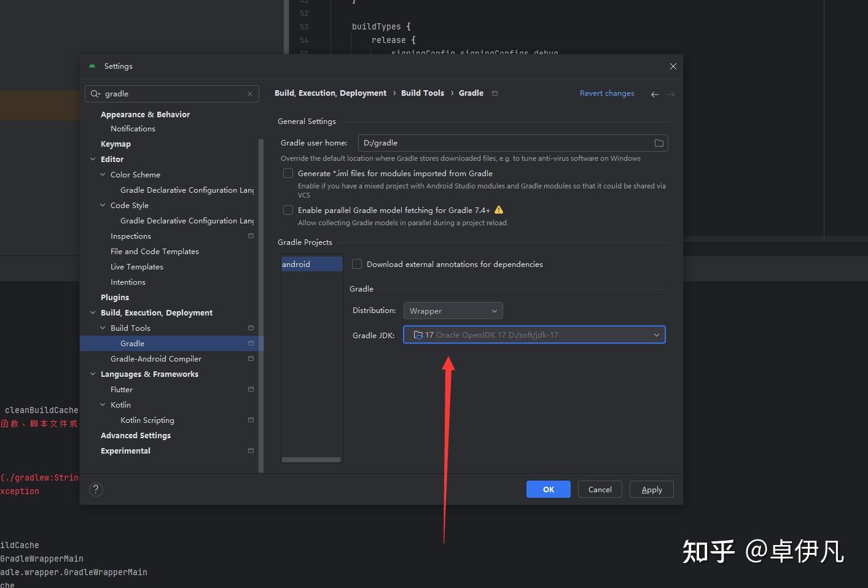The width and height of the screenshot is (868, 588).
Task: Clear the gradle search with the X icon
Action: coord(250,93)
